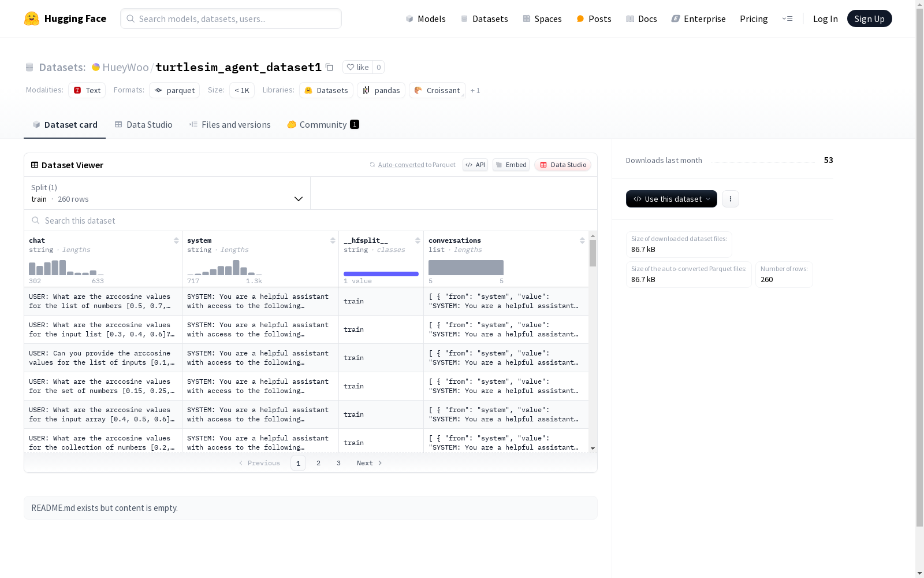Go to Spaces in the top navigation

(x=542, y=18)
